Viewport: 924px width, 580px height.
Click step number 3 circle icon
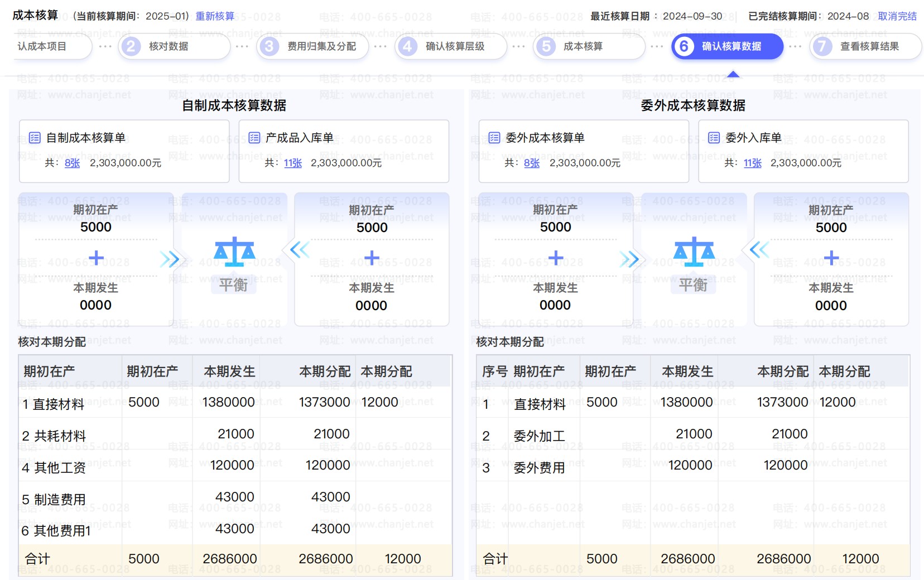tap(269, 46)
